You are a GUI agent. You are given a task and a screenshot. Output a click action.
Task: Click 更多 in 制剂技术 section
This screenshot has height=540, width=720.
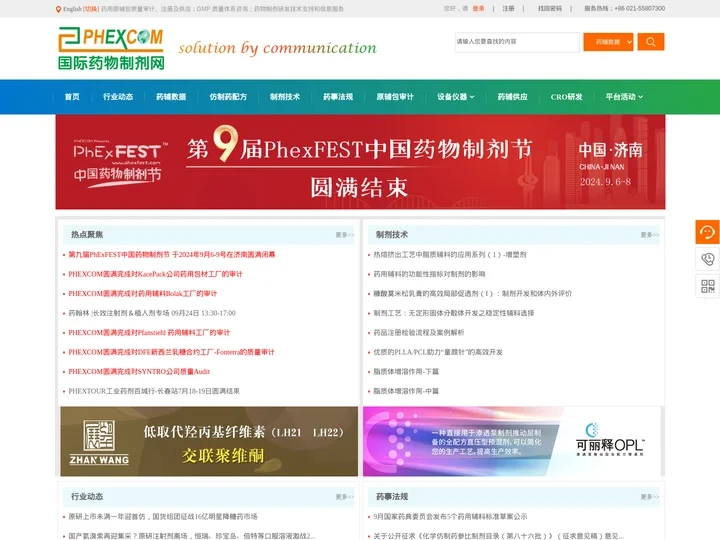649,235
